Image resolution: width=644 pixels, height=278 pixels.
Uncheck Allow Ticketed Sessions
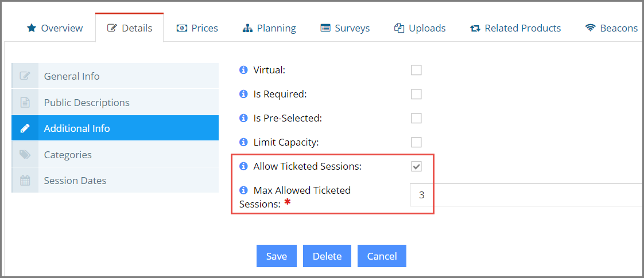click(x=417, y=166)
